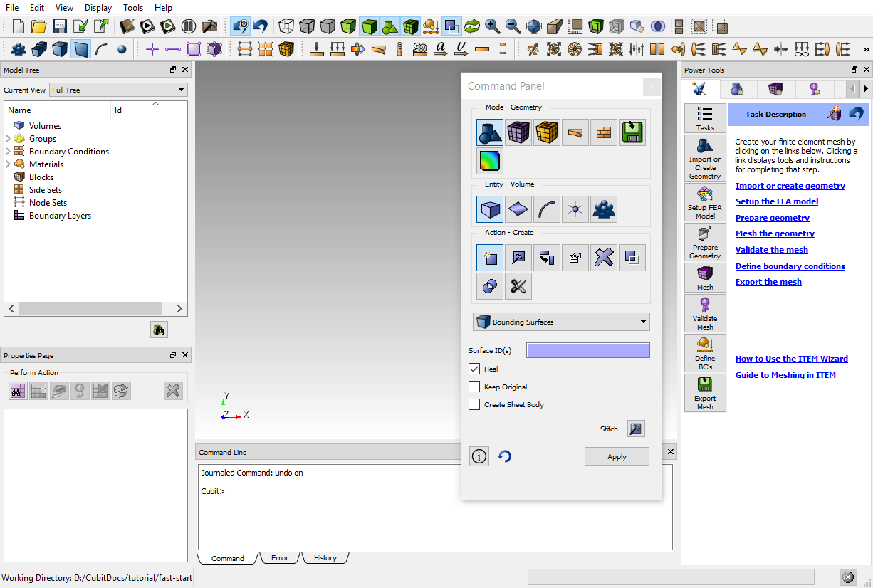Open the Current View Full Tree dropdown

(117, 90)
